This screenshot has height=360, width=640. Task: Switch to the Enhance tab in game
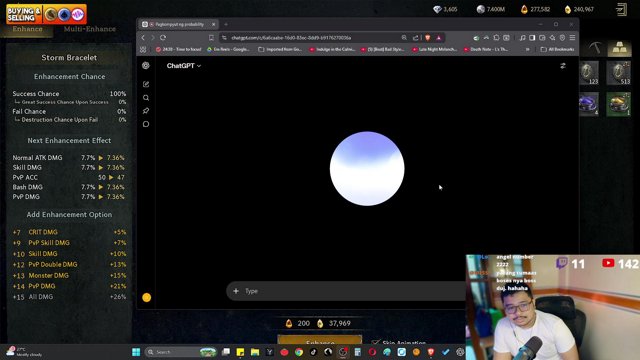click(x=27, y=29)
